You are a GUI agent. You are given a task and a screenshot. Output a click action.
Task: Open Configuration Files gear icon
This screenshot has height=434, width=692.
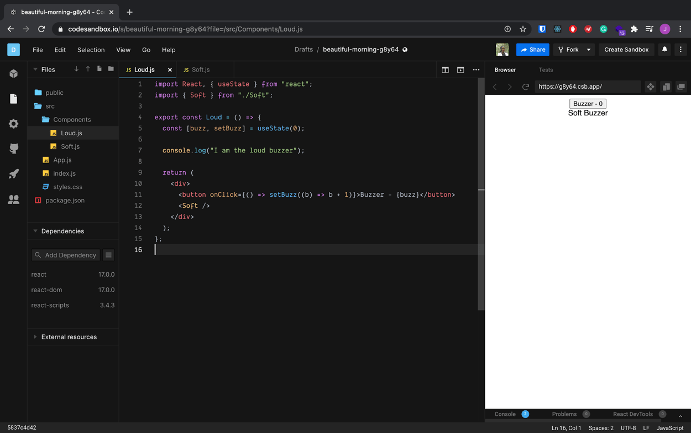click(x=14, y=124)
